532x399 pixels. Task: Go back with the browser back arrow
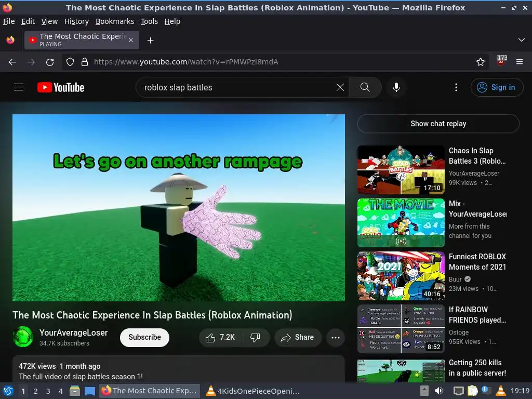(12, 62)
